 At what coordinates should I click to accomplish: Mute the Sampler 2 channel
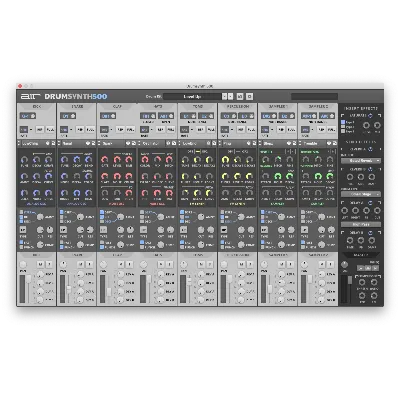point(322,264)
